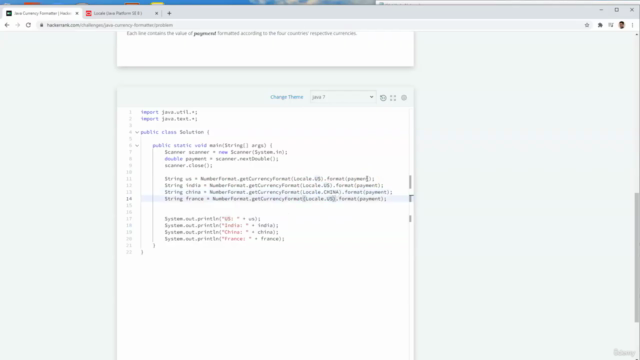Click the line declaring String us

pyautogui.click(x=269, y=179)
